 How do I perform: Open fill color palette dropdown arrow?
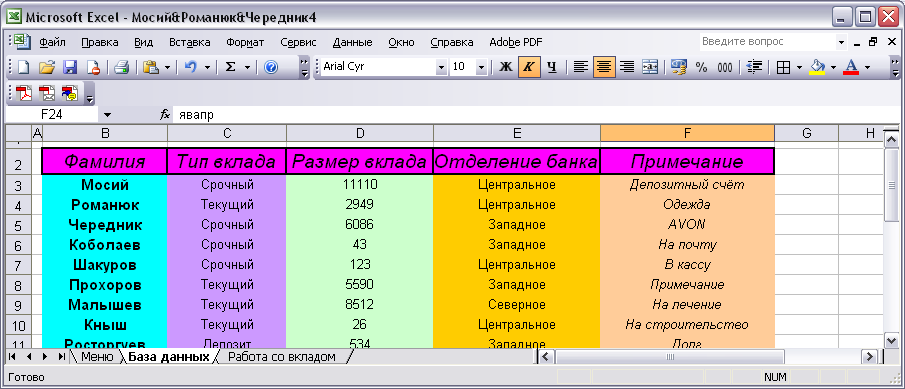[833, 68]
